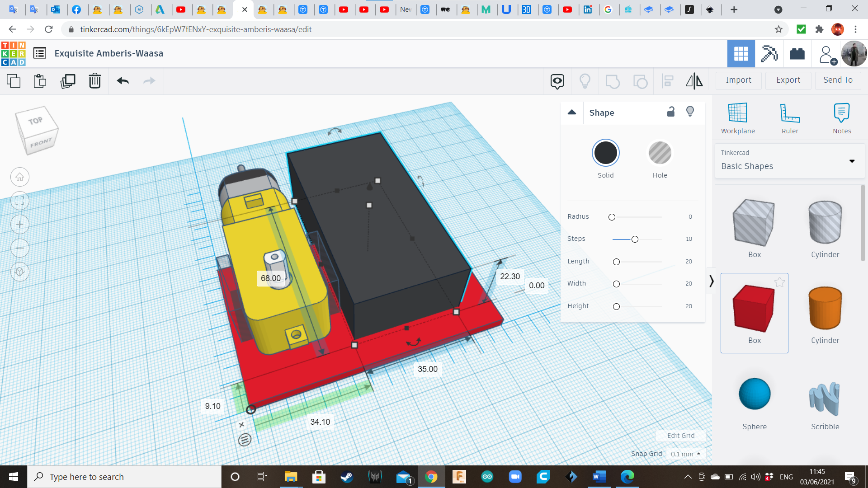Open the Send To menu

(837, 80)
